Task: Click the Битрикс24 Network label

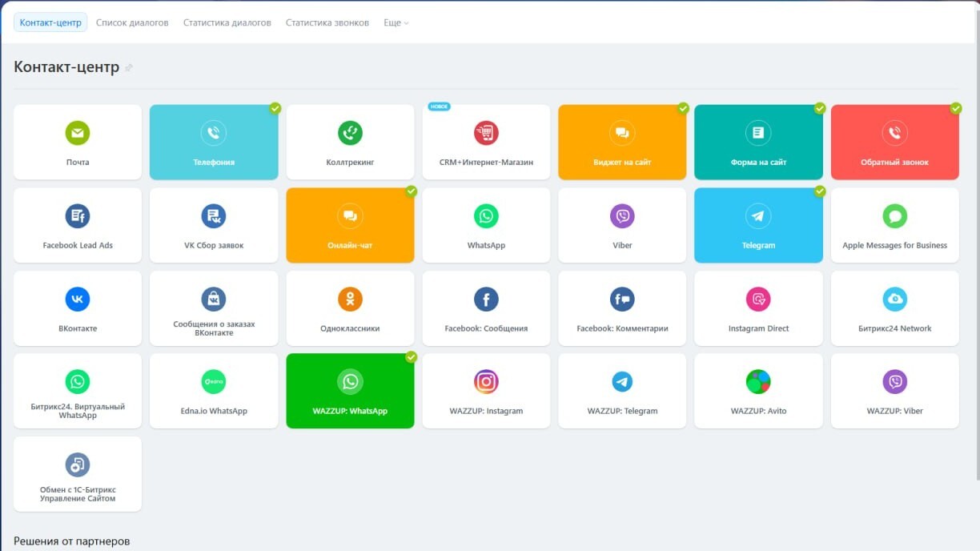Action: [894, 328]
